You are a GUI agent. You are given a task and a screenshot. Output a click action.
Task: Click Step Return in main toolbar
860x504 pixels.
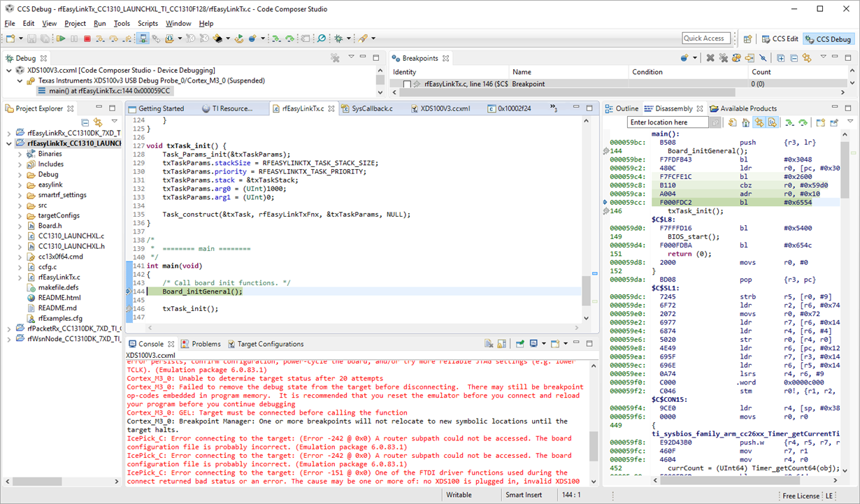click(x=127, y=38)
